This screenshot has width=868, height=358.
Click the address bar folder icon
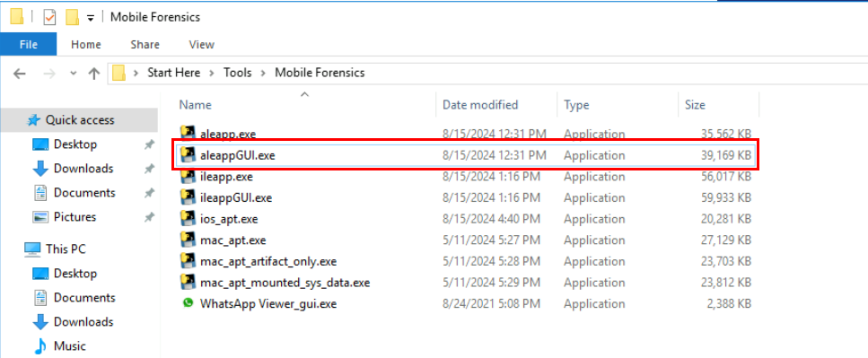[x=118, y=73]
